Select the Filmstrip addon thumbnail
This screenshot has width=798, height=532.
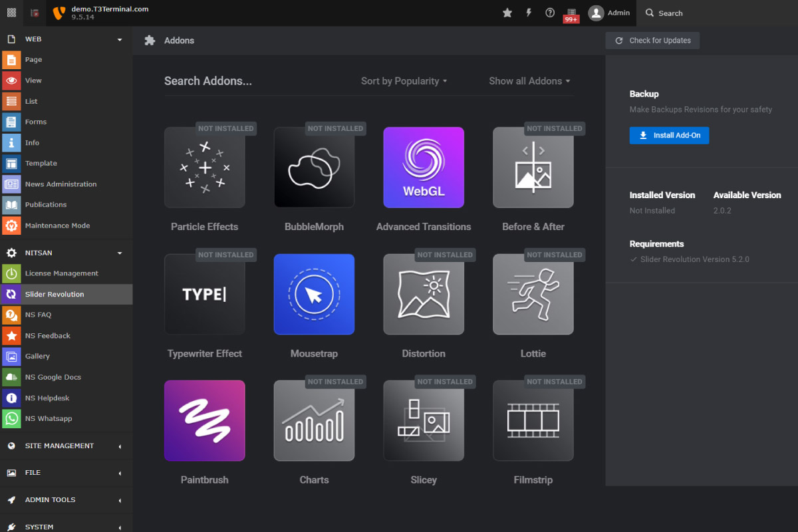[x=533, y=421]
